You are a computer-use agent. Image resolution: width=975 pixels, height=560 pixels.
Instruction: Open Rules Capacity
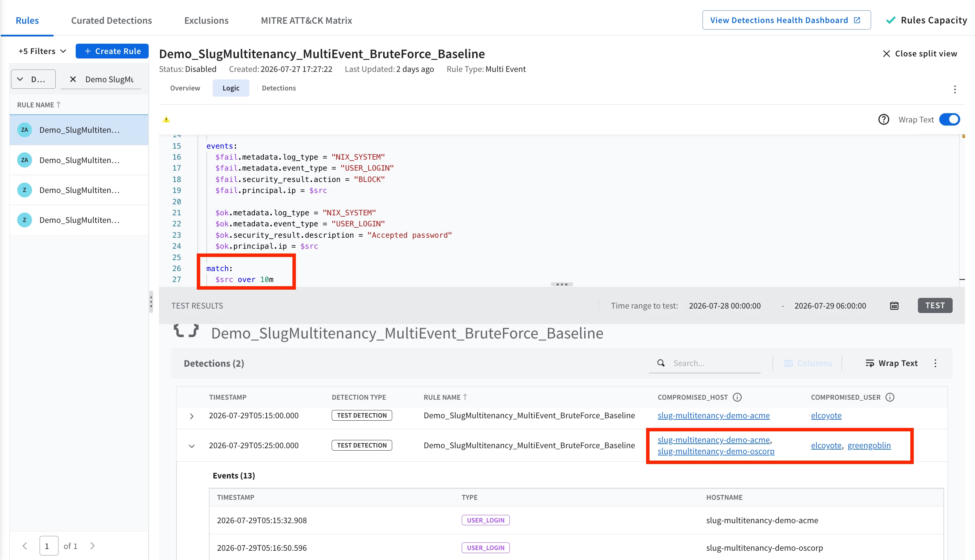coord(926,20)
